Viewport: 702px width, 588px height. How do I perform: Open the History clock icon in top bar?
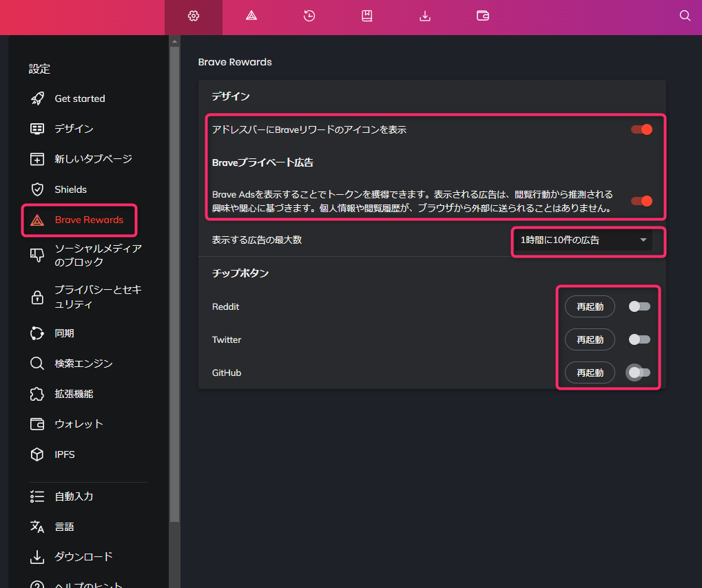coord(309,17)
